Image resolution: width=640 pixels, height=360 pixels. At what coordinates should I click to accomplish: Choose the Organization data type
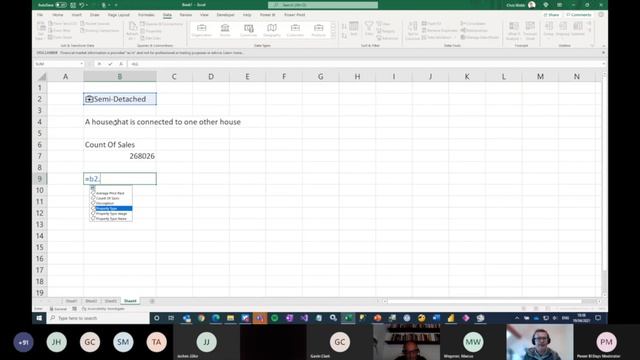(x=202, y=31)
